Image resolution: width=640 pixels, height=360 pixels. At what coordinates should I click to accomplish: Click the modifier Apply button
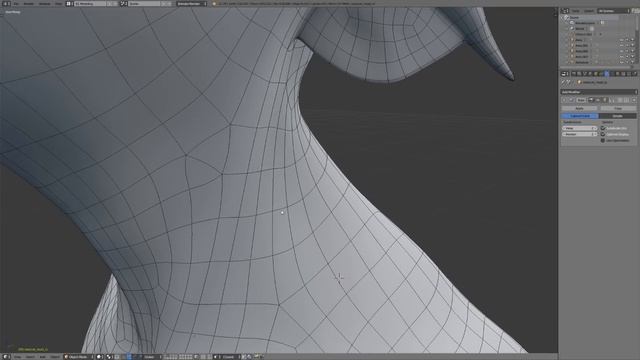tap(579, 109)
